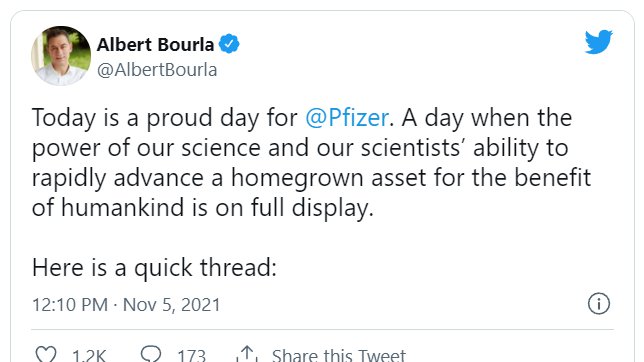
Task: Click the 12:10 PM time link
Action: coord(70,305)
